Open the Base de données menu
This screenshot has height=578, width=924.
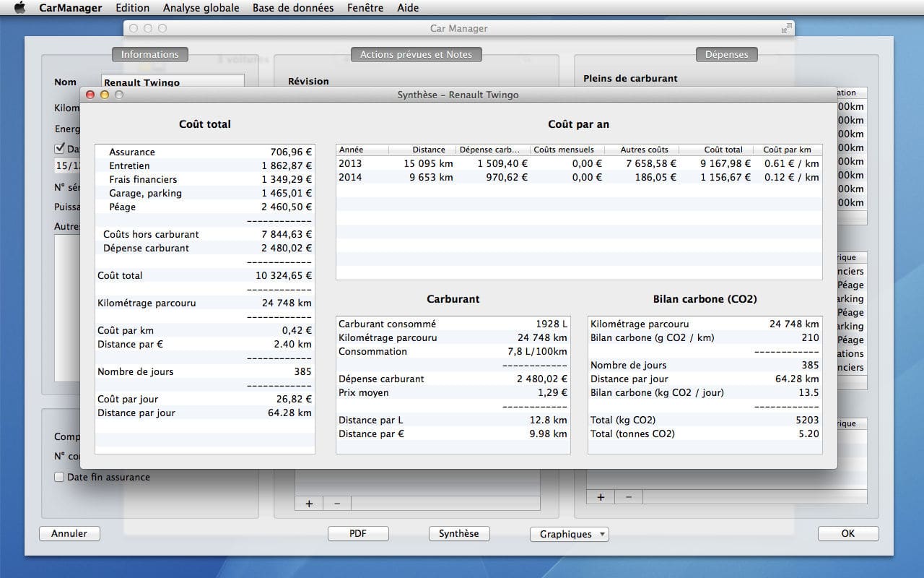[x=293, y=8]
